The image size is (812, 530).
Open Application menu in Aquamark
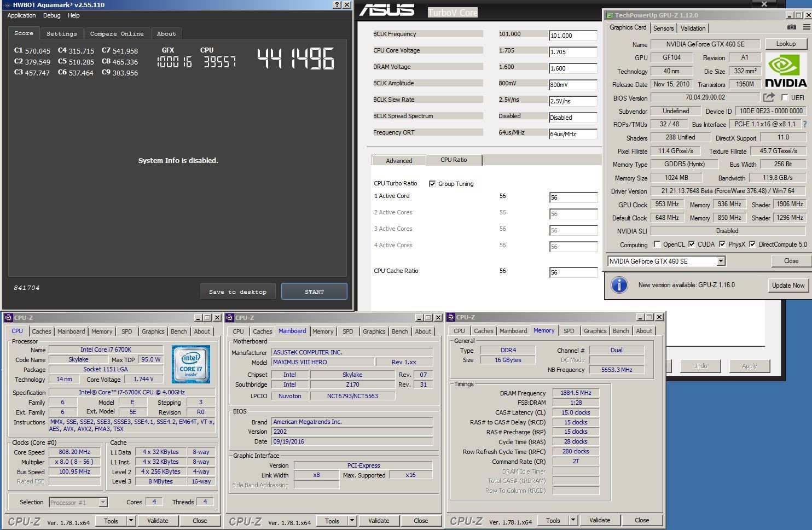(x=21, y=16)
